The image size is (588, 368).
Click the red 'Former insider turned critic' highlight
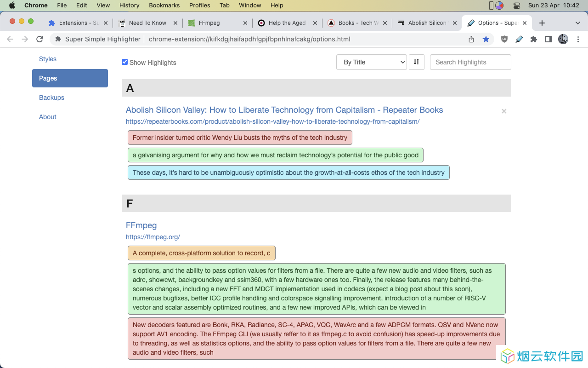point(240,138)
